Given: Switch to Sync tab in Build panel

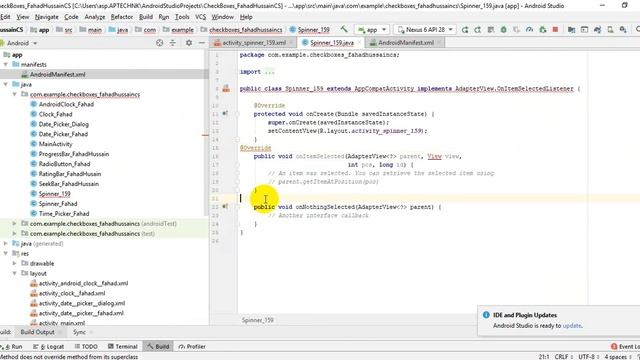Looking at the screenshot, I should 79,332.
